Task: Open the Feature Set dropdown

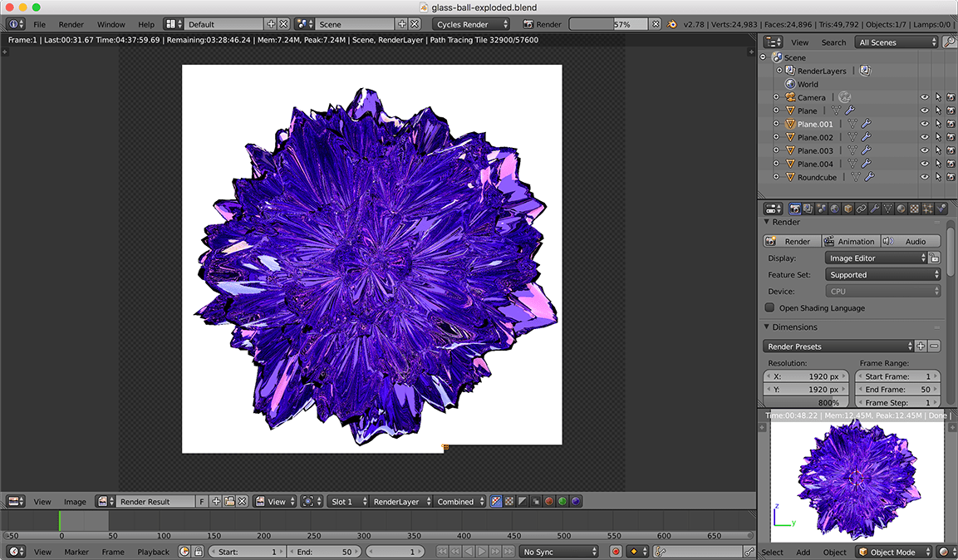Action: (x=883, y=275)
